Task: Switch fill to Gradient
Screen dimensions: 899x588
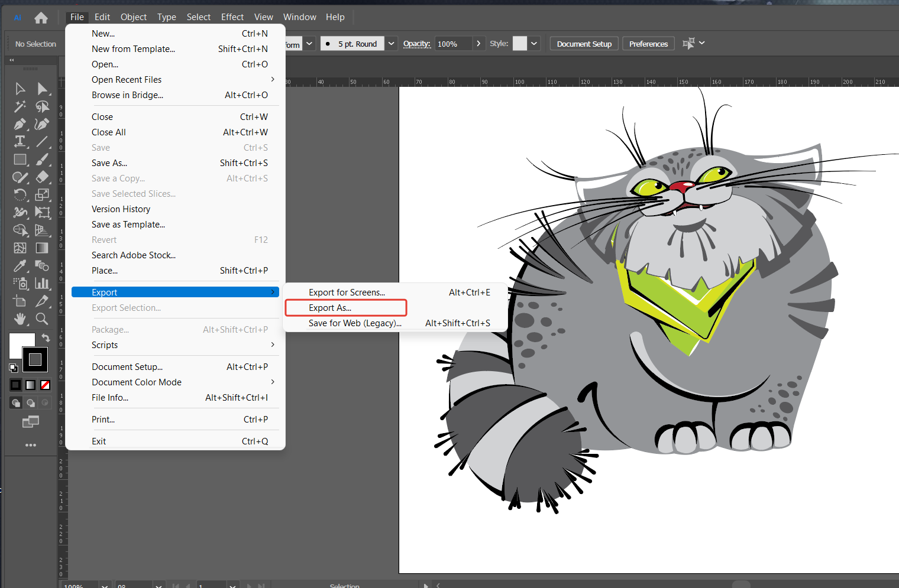Action: 30,385
